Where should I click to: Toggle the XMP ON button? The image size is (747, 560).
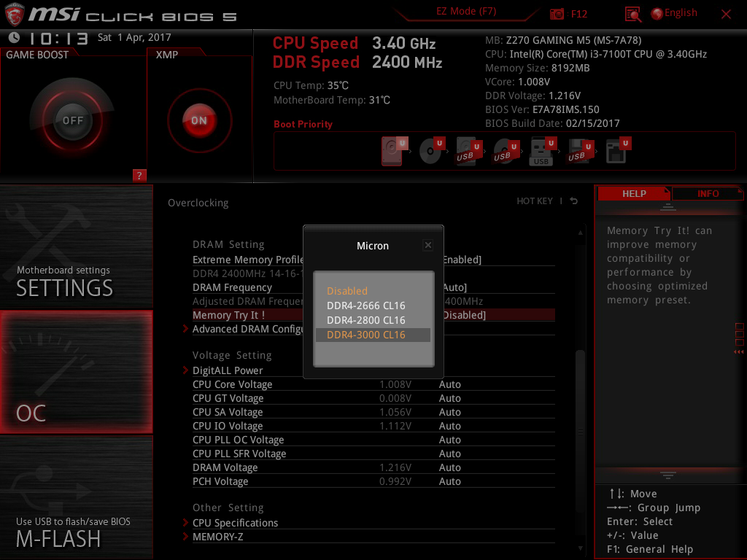(199, 120)
